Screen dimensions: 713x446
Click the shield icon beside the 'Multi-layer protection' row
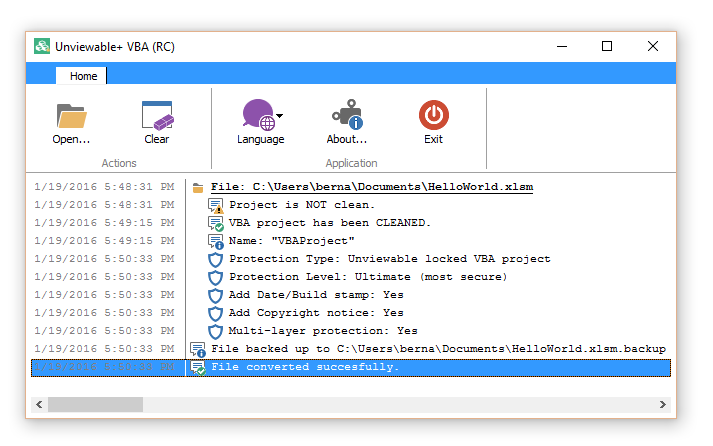pos(215,331)
